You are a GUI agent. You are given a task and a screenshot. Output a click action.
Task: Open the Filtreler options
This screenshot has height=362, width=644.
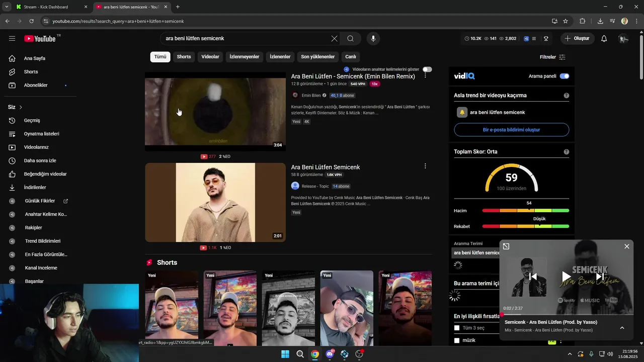552,57
